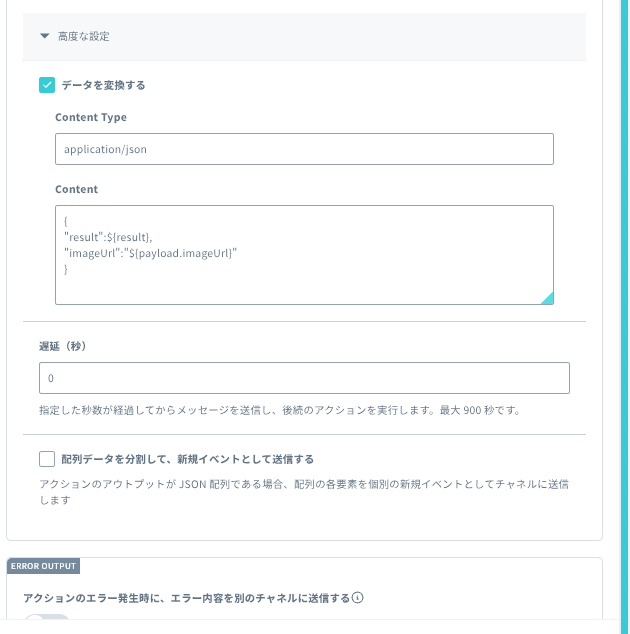630x634 pixels.
Task: Open the info icon beside error channel text
Action: [x=357, y=597]
